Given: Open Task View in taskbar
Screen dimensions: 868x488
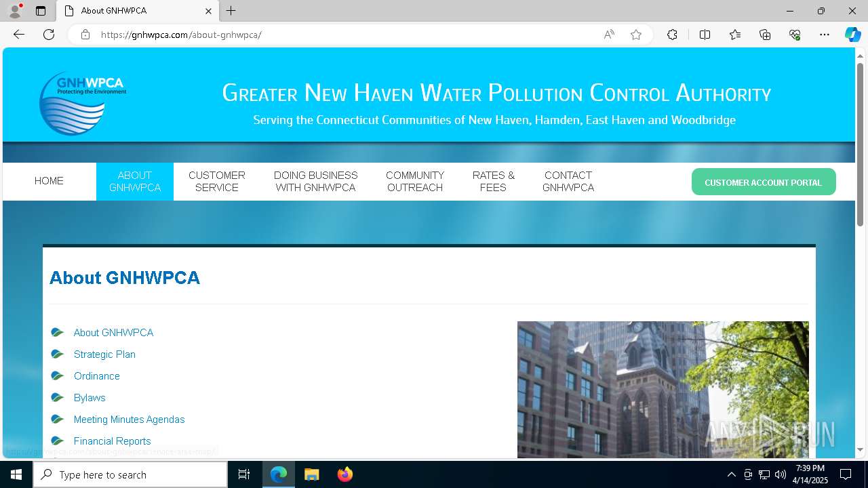Looking at the screenshot, I should point(244,474).
